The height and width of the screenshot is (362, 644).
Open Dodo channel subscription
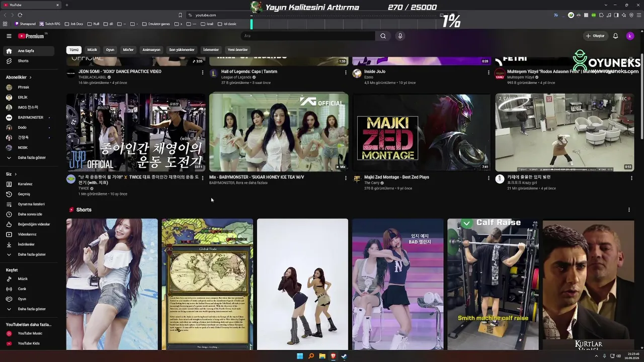[x=30, y=127]
